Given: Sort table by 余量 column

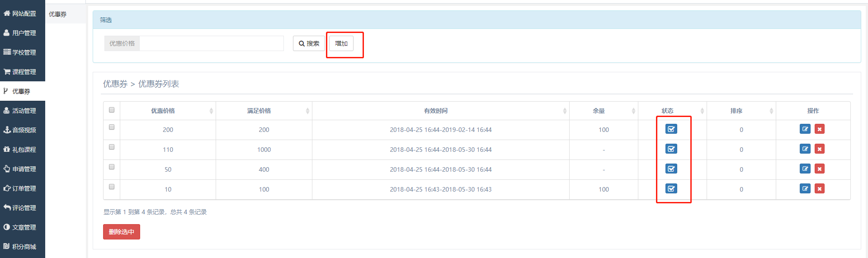Looking at the screenshot, I should click(604, 111).
